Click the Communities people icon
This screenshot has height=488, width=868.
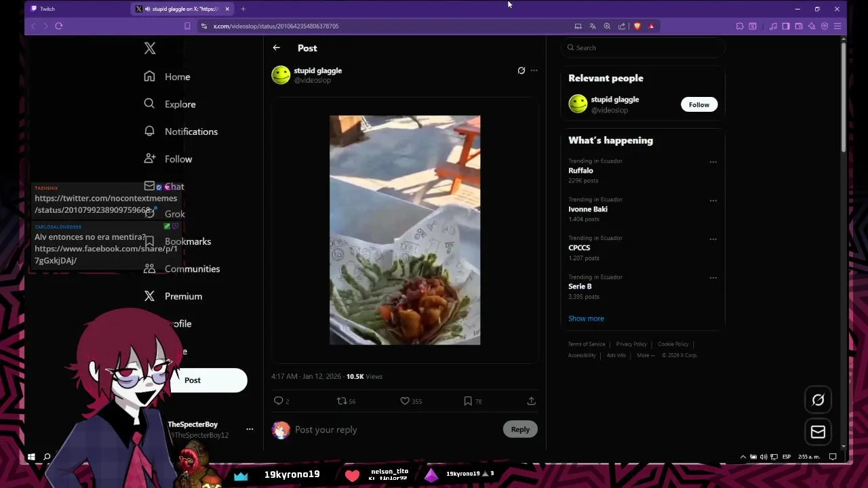(149, 268)
